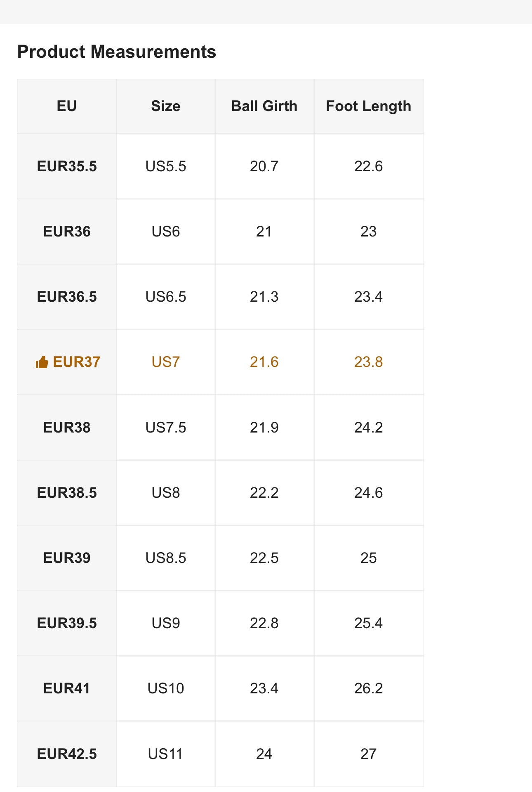This screenshot has width=532, height=792.
Task: Select the EUR35.5 row label
Action: pos(67,166)
